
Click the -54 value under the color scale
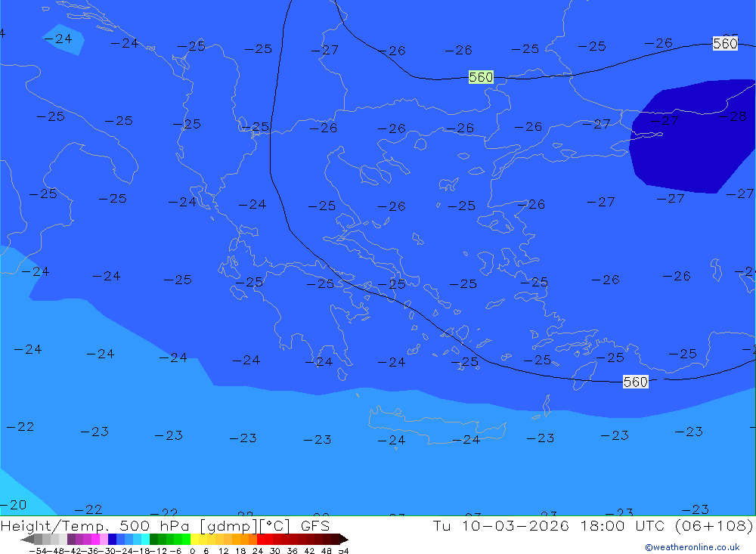point(39,551)
